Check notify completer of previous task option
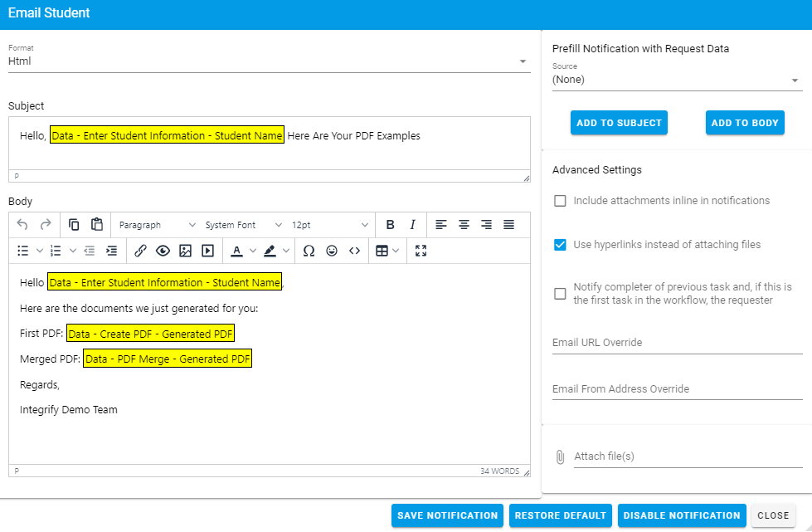This screenshot has height=532, width=812. [561, 294]
